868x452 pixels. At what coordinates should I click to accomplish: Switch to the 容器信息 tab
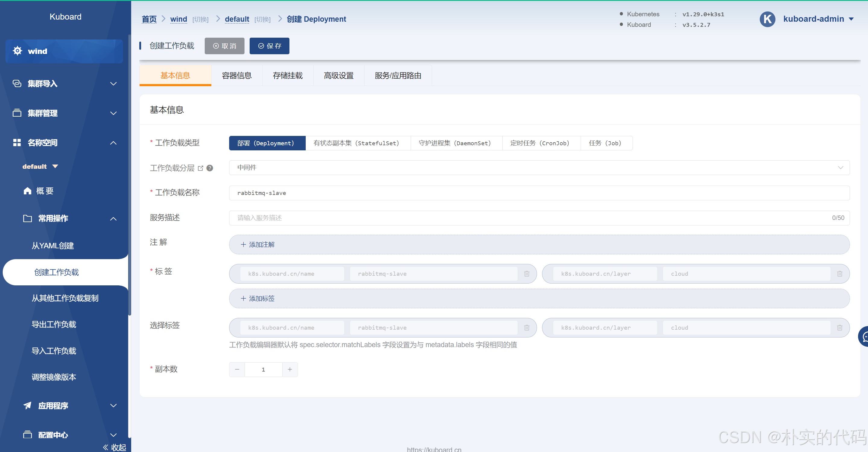[237, 75]
